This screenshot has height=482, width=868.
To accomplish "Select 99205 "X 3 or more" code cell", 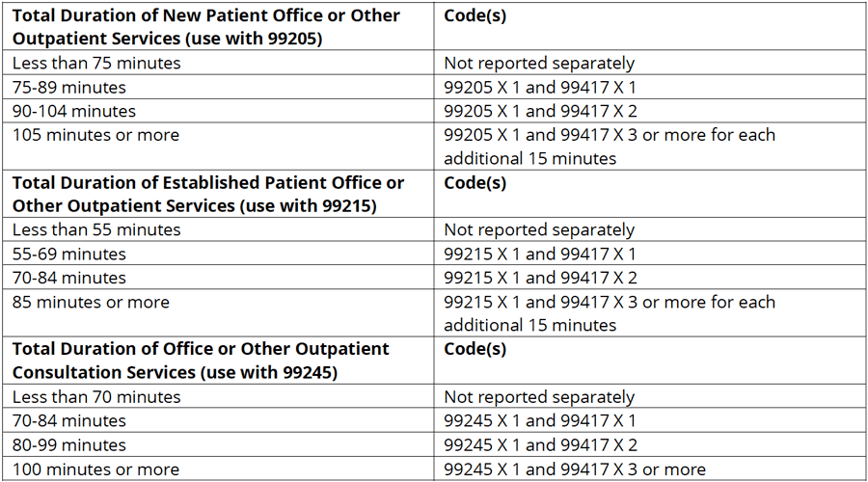I will pos(610,147).
